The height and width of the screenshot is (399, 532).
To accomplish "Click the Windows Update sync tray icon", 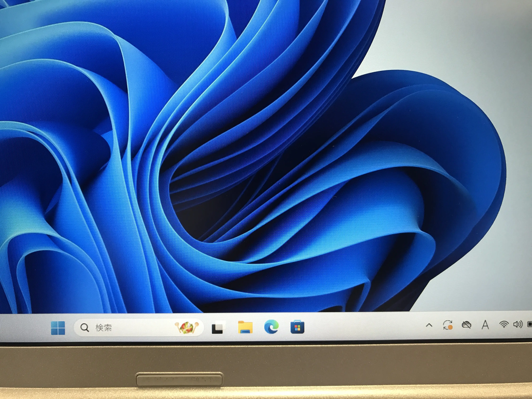I will click(448, 325).
